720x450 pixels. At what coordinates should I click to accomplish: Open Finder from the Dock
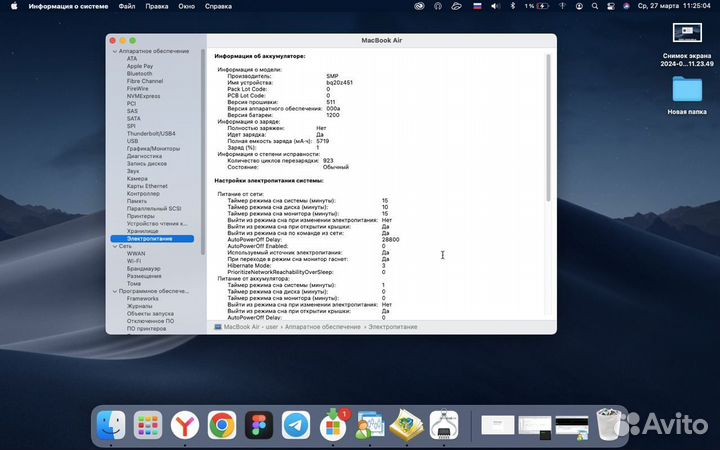(x=111, y=425)
